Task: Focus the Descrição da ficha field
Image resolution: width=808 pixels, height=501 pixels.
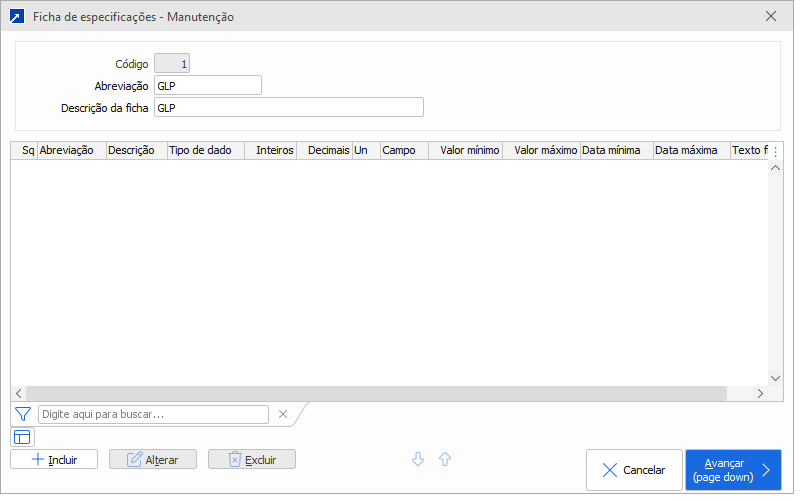Action: (289, 108)
